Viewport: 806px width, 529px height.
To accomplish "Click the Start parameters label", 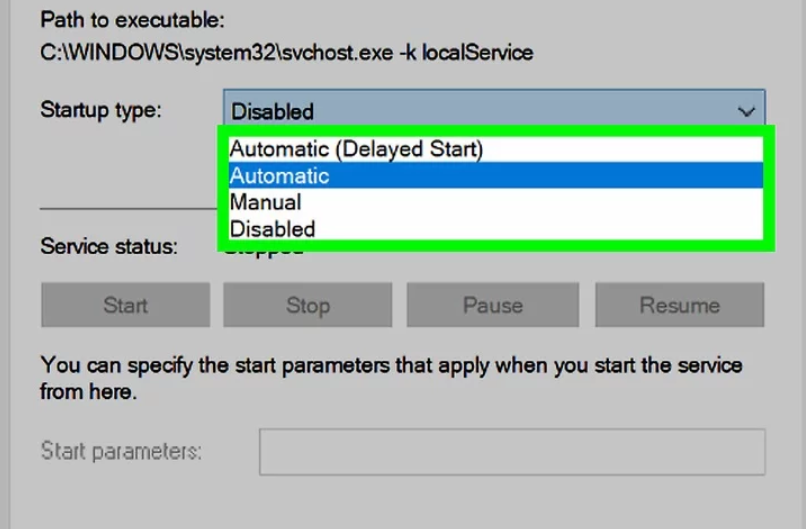I will [x=121, y=451].
